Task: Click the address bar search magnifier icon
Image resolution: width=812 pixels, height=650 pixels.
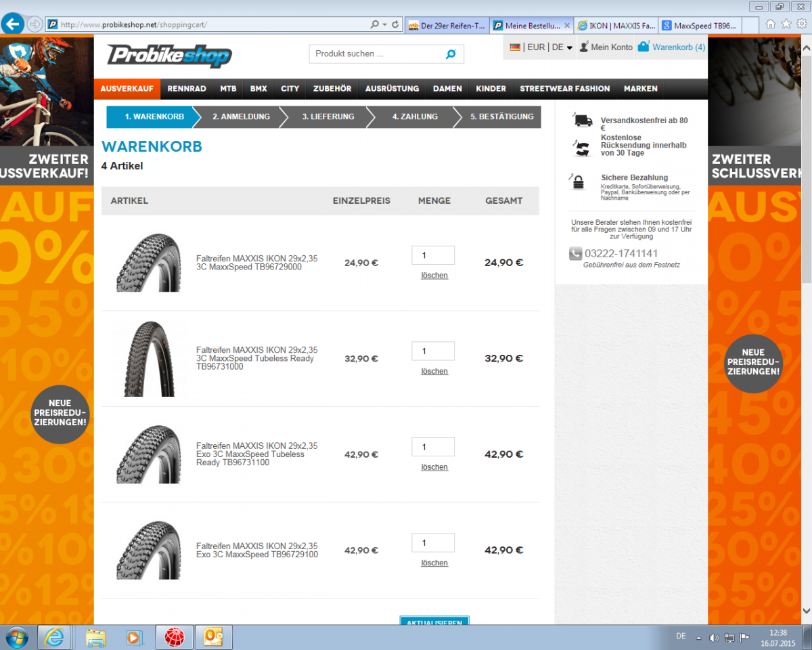Action: click(x=374, y=24)
